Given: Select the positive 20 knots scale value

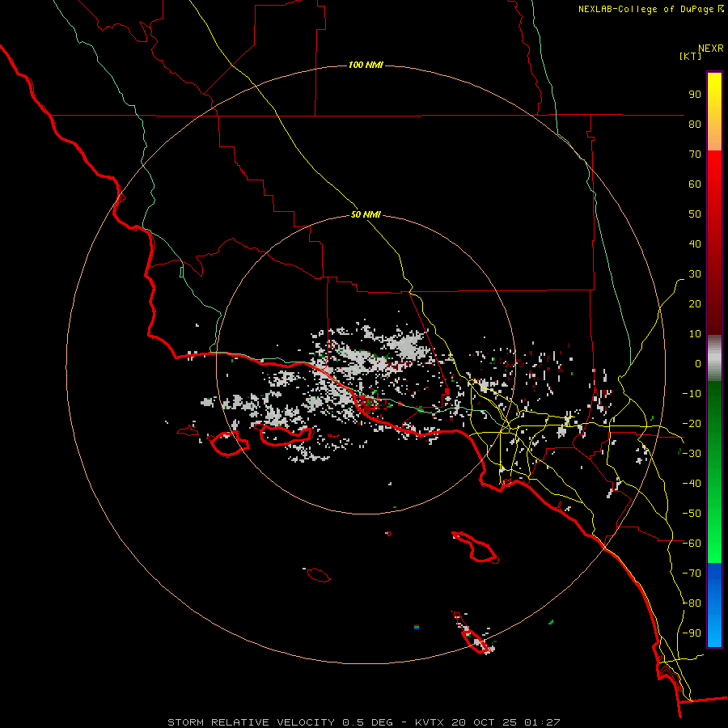Looking at the screenshot, I should coord(695,303).
